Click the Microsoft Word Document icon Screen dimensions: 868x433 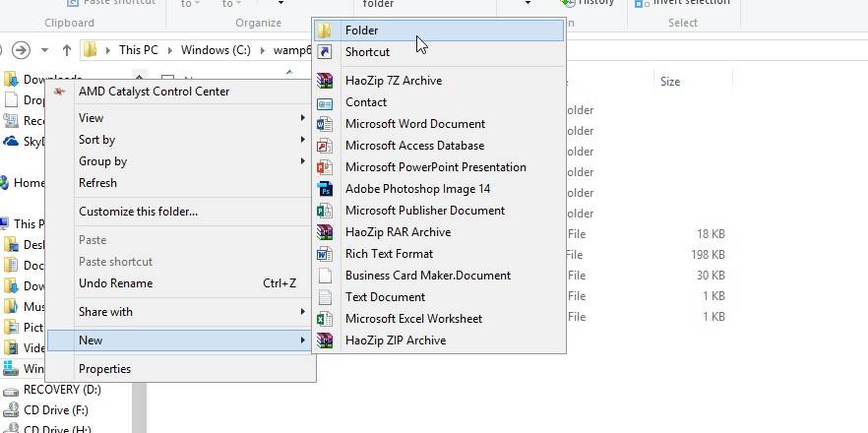[x=325, y=124]
